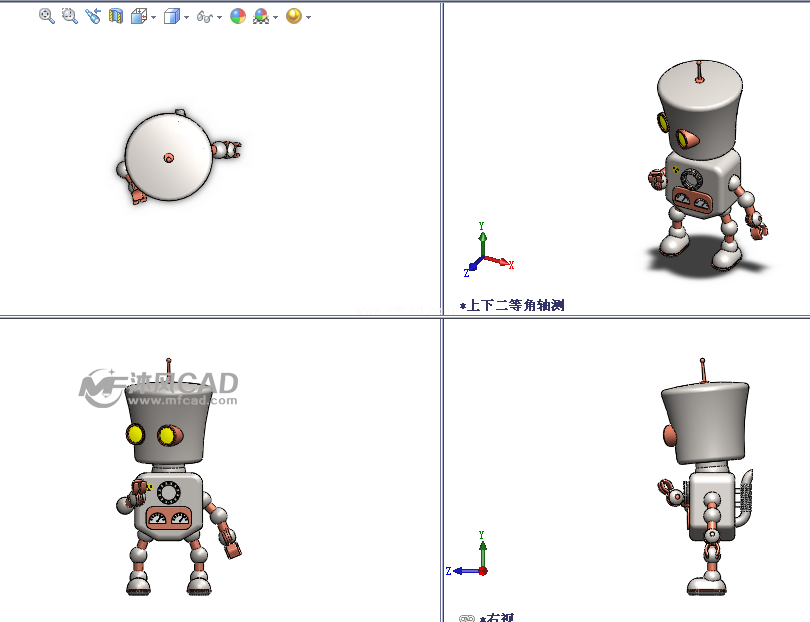The width and height of the screenshot is (810, 622).
Task: Click the robot's head in the isometric view
Action: (x=700, y=111)
